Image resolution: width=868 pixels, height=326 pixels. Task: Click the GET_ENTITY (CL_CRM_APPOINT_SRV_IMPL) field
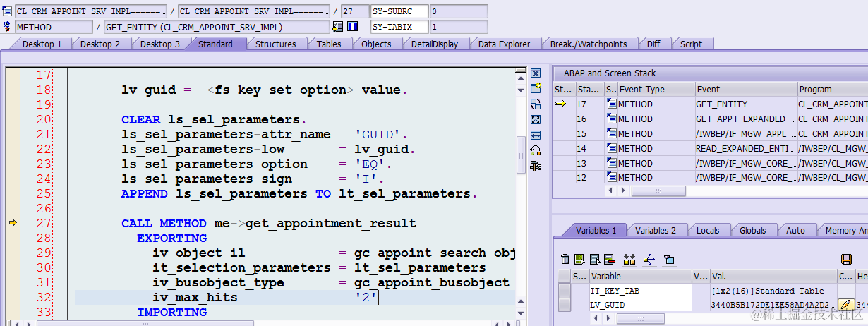pyautogui.click(x=216, y=27)
